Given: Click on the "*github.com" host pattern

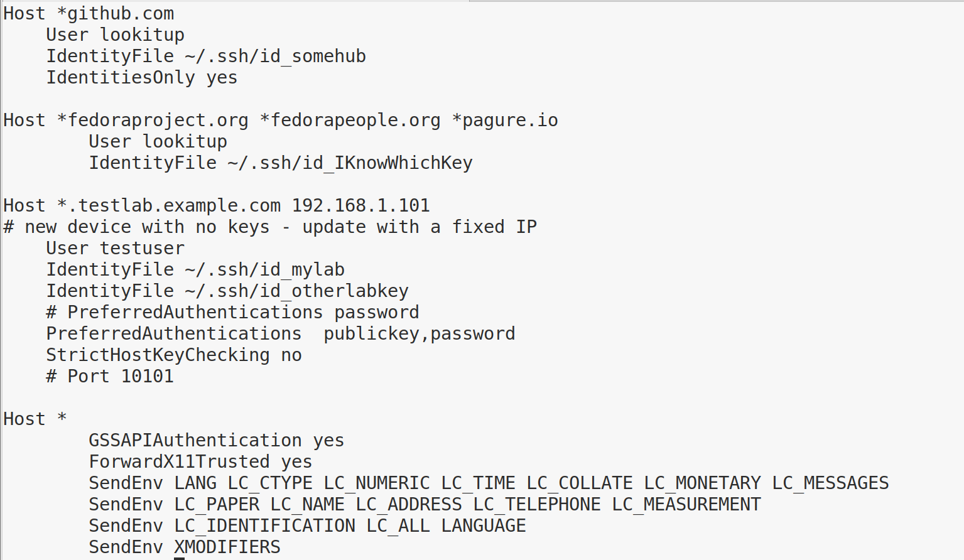Looking at the screenshot, I should click(x=116, y=14).
